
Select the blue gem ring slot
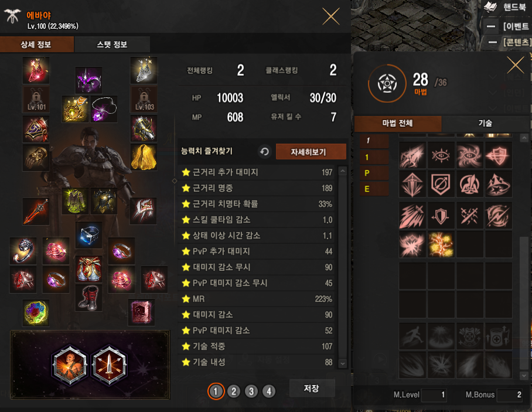point(88,235)
